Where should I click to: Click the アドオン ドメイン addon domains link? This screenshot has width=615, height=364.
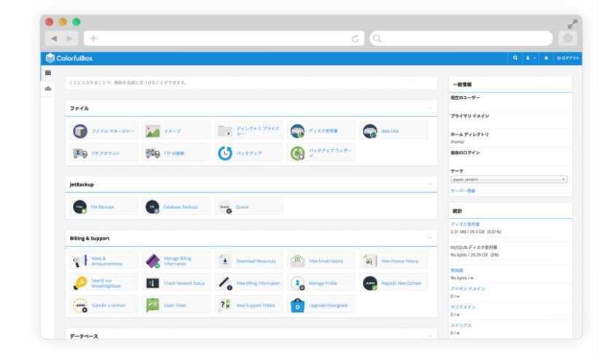(468, 288)
